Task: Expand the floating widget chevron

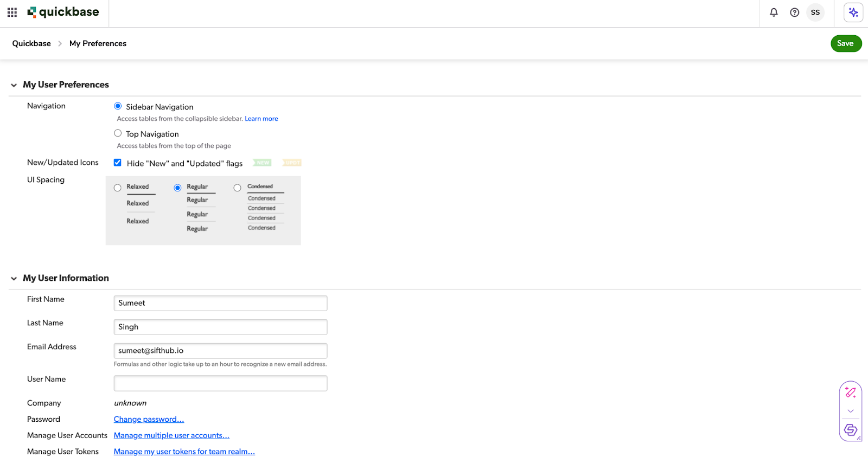Action: [x=850, y=411]
